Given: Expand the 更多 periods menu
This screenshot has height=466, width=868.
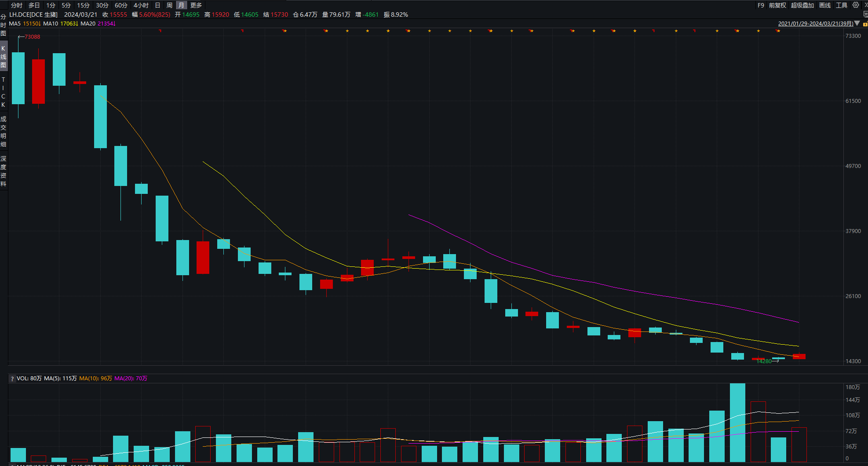Looking at the screenshot, I should 196,5.
